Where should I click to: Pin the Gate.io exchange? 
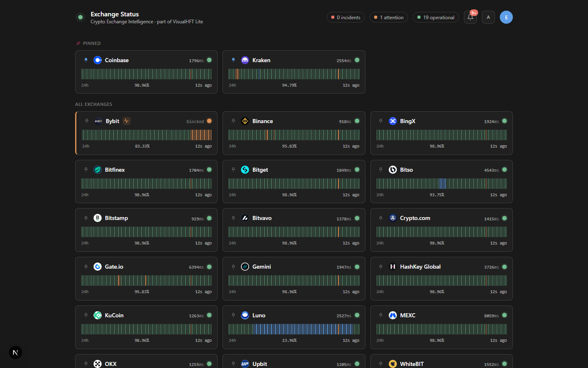coord(86,267)
